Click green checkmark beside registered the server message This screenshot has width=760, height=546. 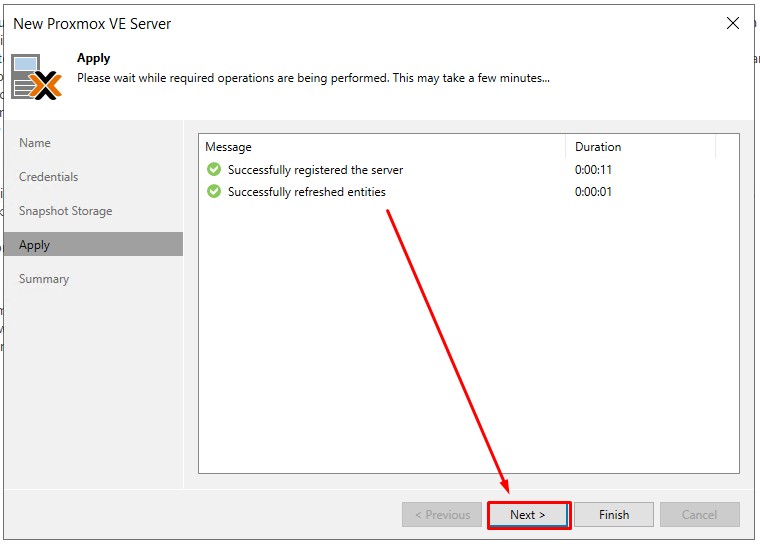[x=213, y=170]
